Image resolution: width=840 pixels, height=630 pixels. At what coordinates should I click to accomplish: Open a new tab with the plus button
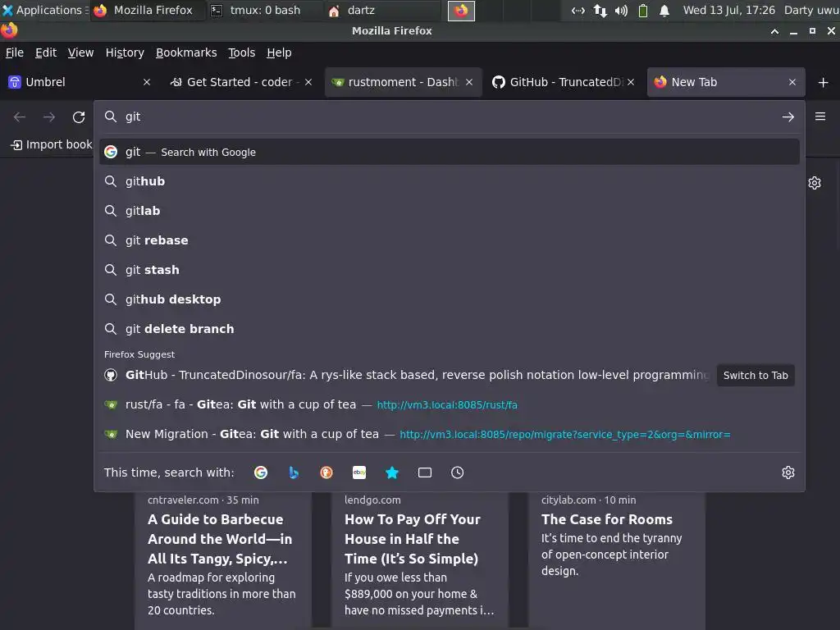824,83
